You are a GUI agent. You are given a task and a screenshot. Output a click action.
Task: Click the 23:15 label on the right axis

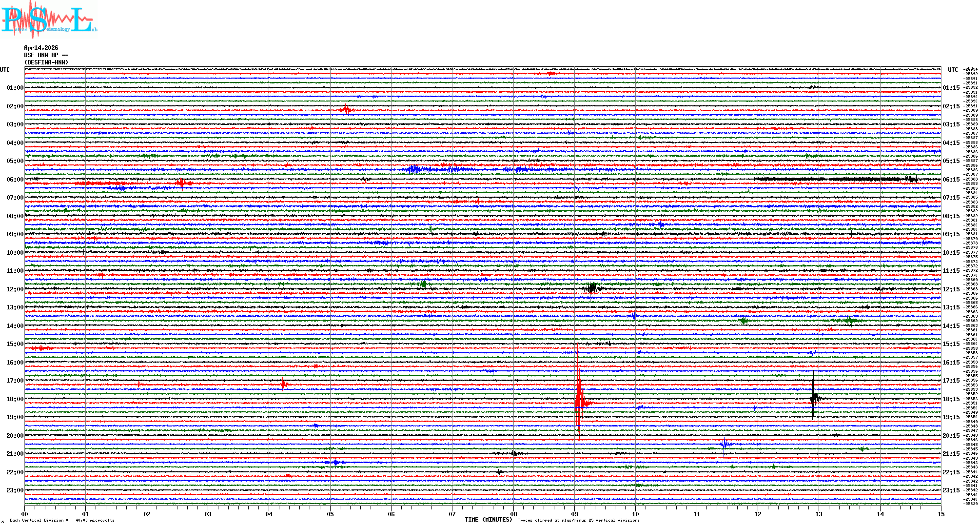pos(951,490)
